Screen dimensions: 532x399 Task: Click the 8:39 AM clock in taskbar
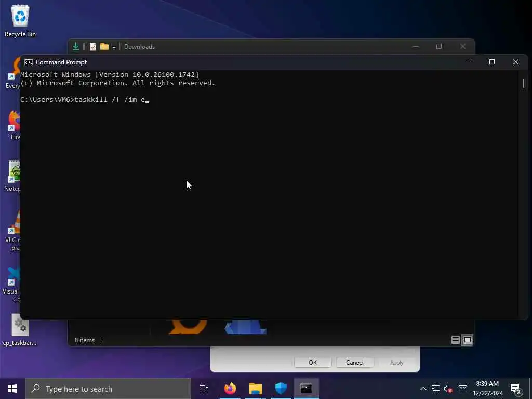click(487, 389)
